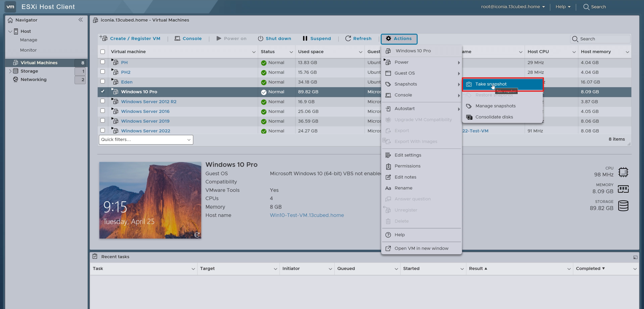Click the VM list Search input field
The image size is (644, 309).
(603, 39)
